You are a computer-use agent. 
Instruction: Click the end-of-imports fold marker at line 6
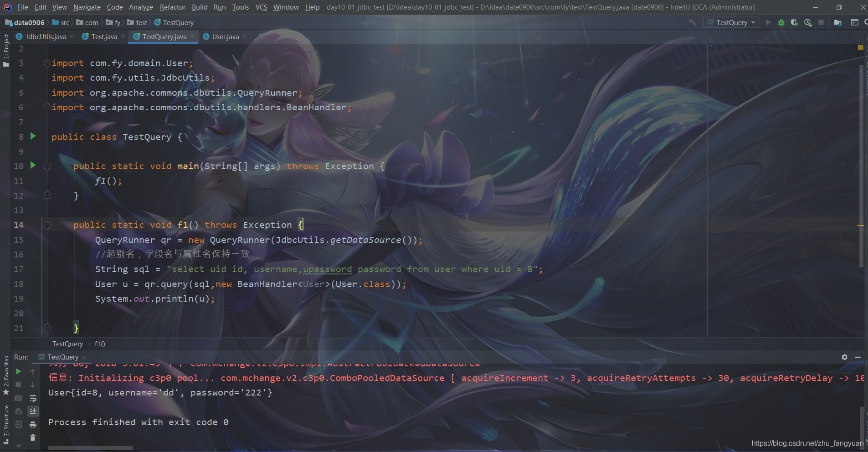click(47, 107)
